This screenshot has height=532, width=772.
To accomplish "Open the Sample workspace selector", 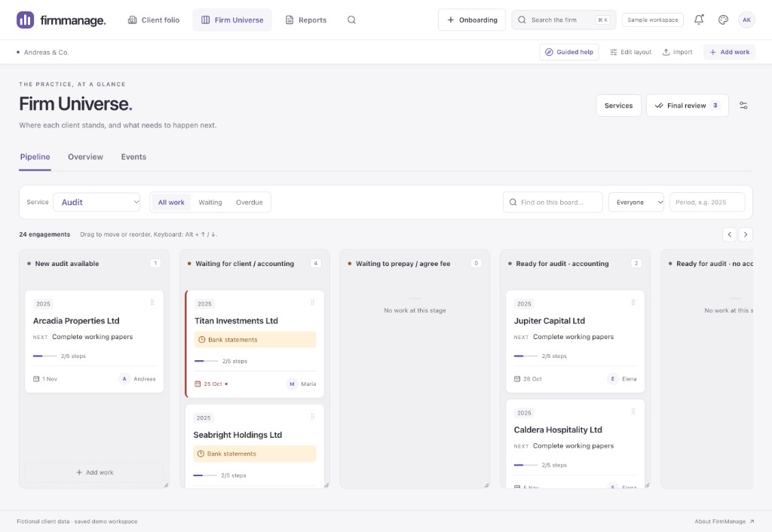I will pos(652,20).
